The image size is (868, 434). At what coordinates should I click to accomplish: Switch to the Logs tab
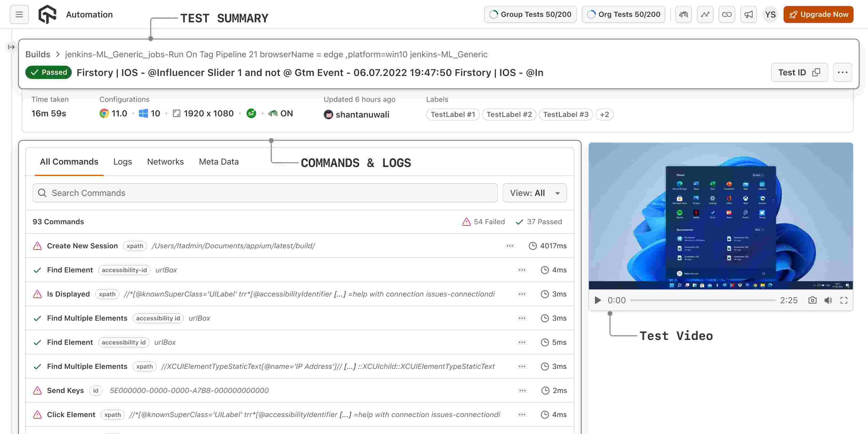tap(122, 162)
